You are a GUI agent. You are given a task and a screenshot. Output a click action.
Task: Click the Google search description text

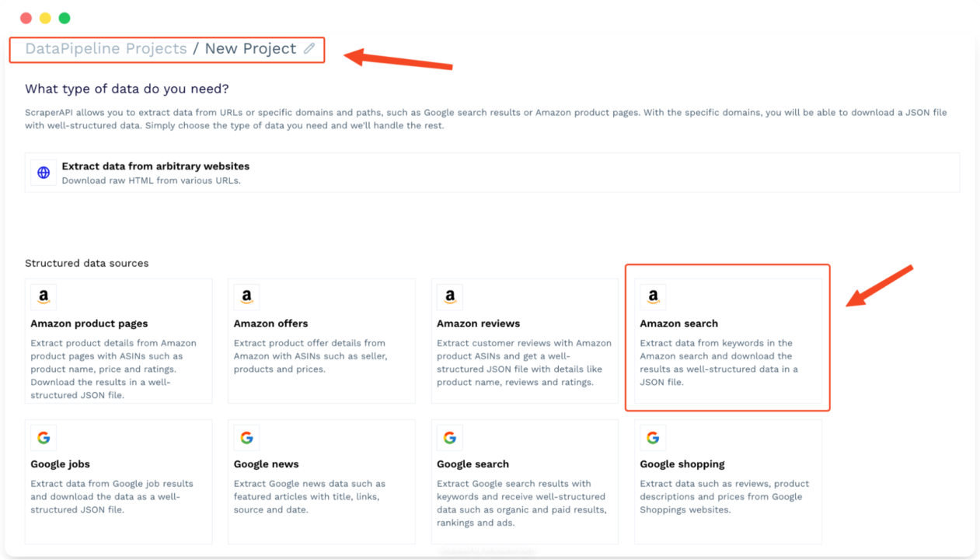(x=521, y=503)
